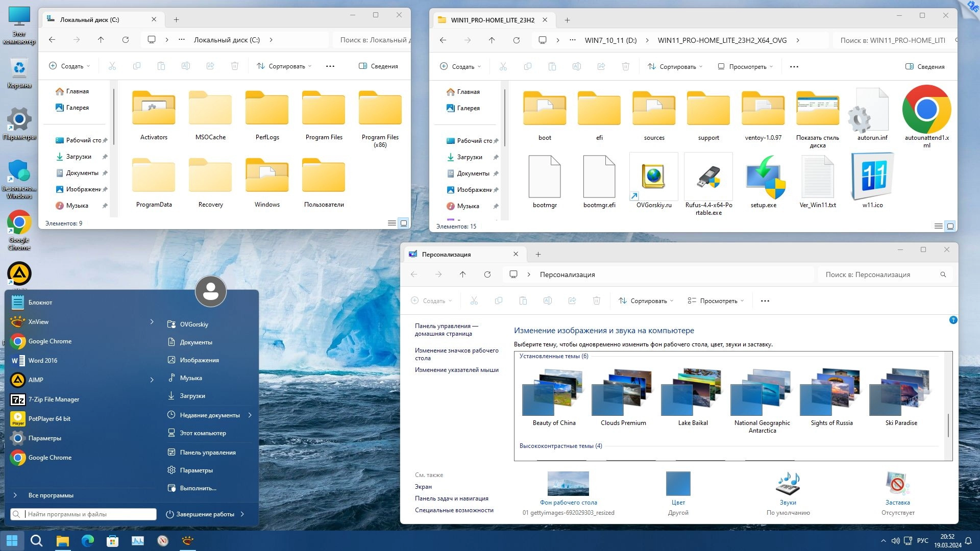Open the Color swatch in Personalization
This screenshot has width=980, height=551.
[678, 484]
